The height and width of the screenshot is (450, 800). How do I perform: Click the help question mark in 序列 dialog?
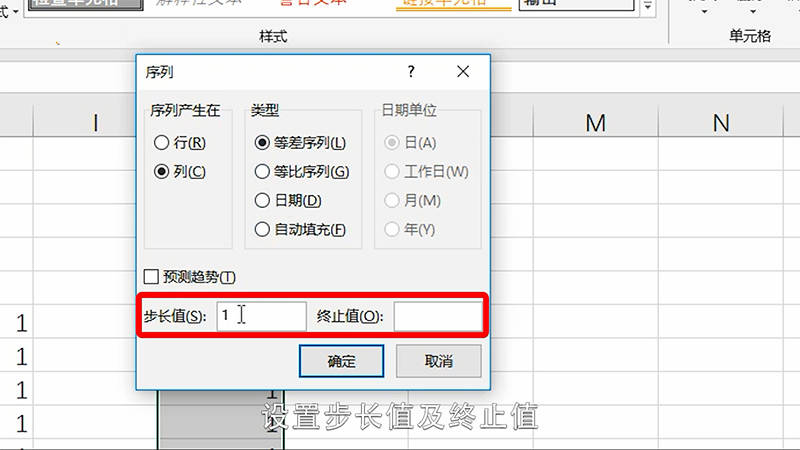click(411, 72)
